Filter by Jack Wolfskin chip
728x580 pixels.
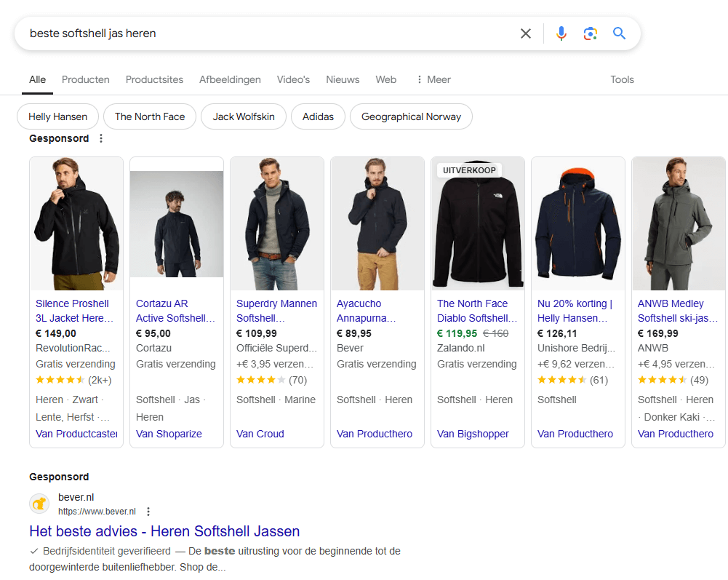[244, 116]
